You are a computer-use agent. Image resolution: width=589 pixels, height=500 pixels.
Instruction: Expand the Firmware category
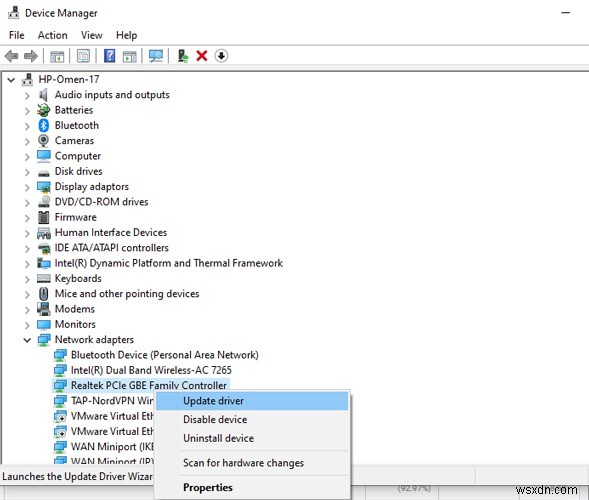[x=27, y=218]
